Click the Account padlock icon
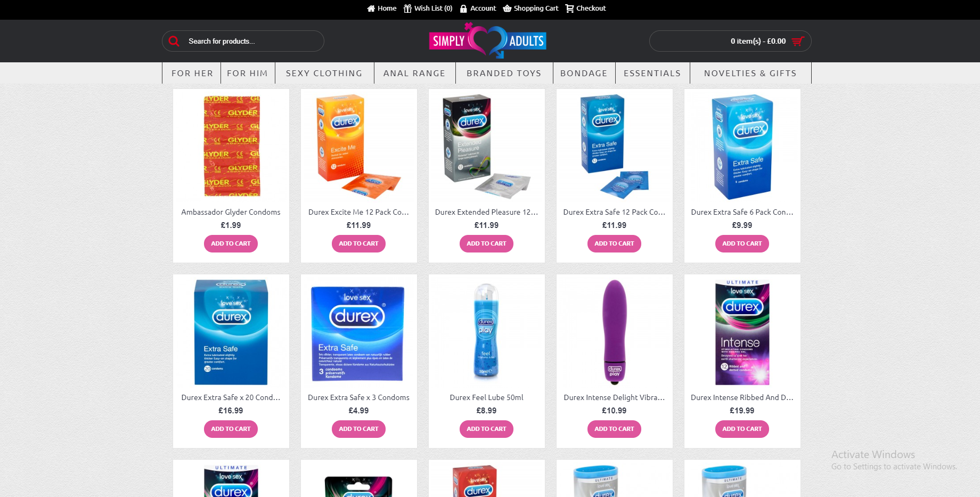980x497 pixels. [x=463, y=9]
